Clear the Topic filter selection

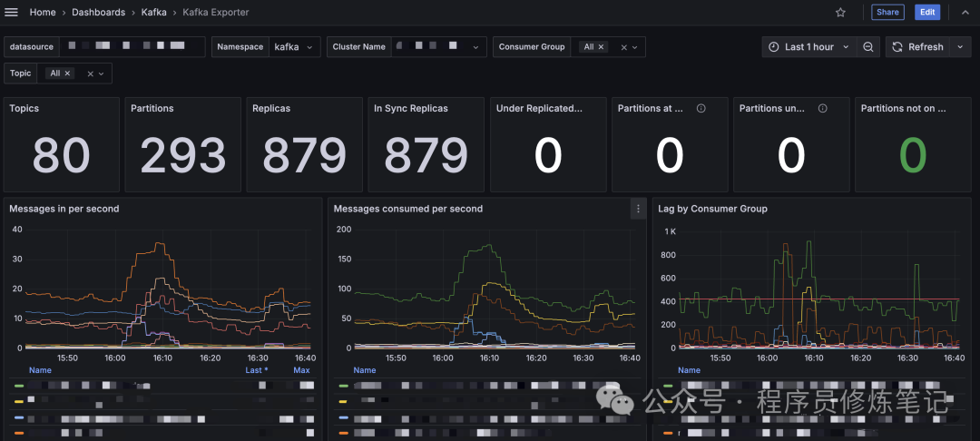click(90, 73)
